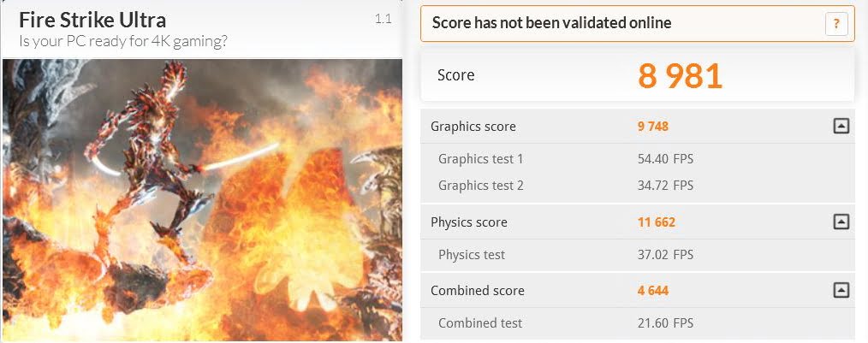Click the Physics score heading

coord(468,222)
